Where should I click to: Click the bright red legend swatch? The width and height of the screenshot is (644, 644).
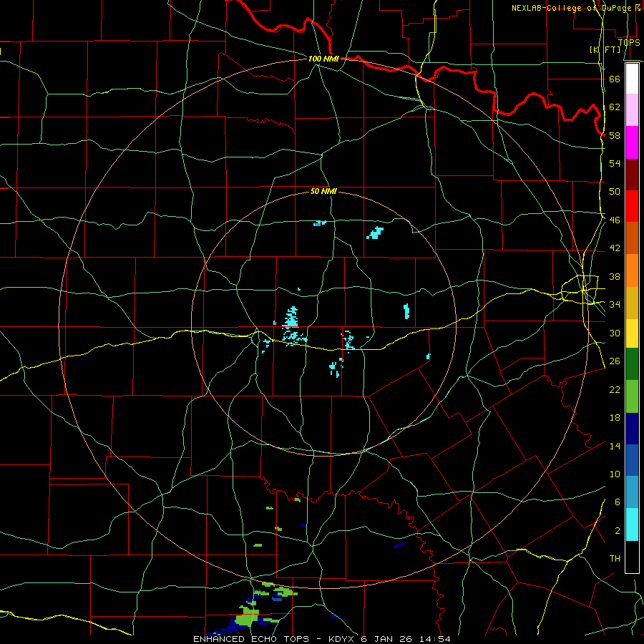[632, 206]
